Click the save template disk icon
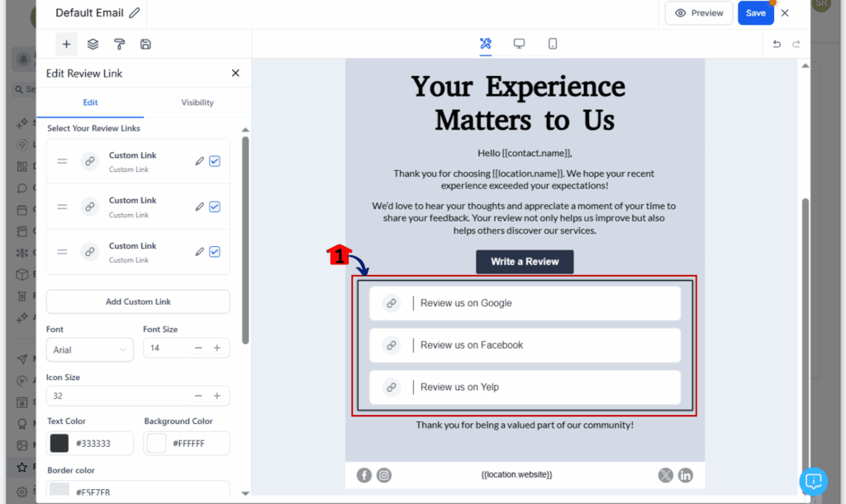This screenshot has height=504, width=846. (145, 44)
